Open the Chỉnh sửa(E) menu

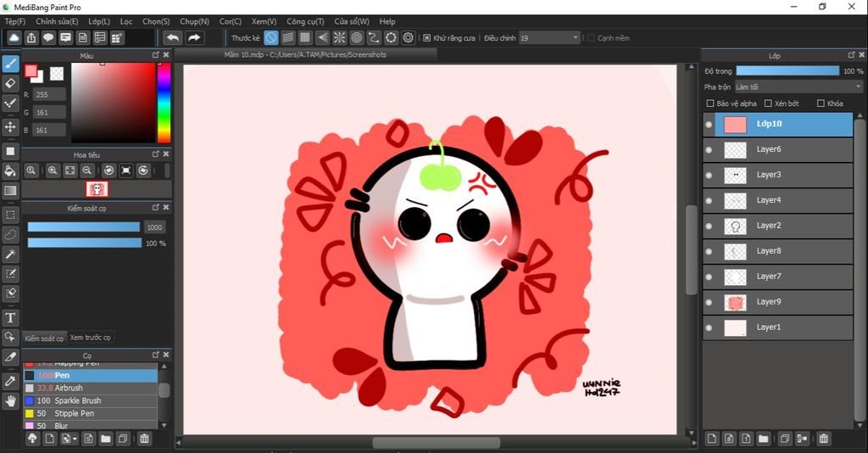[x=57, y=21]
